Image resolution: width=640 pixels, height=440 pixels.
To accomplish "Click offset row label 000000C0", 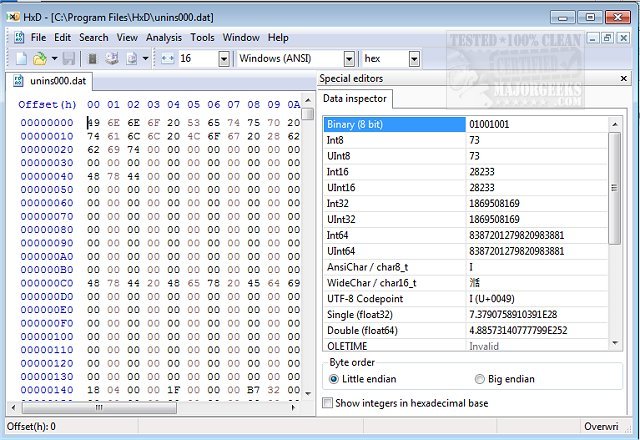I will coord(47,283).
